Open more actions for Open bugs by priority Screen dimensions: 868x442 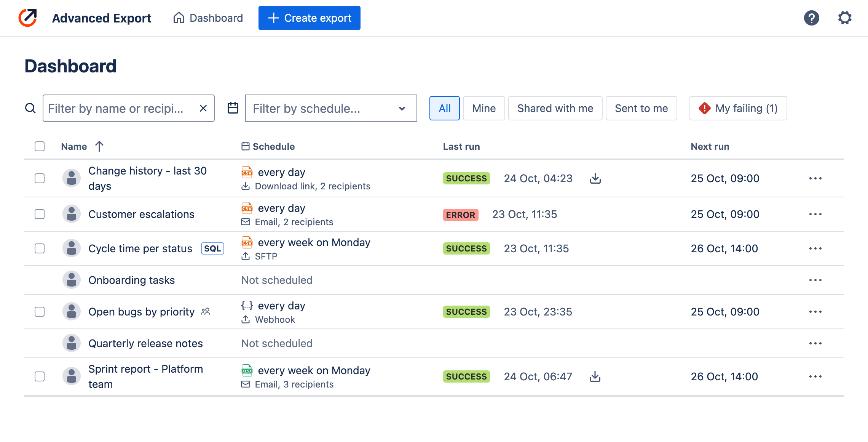[x=815, y=312]
